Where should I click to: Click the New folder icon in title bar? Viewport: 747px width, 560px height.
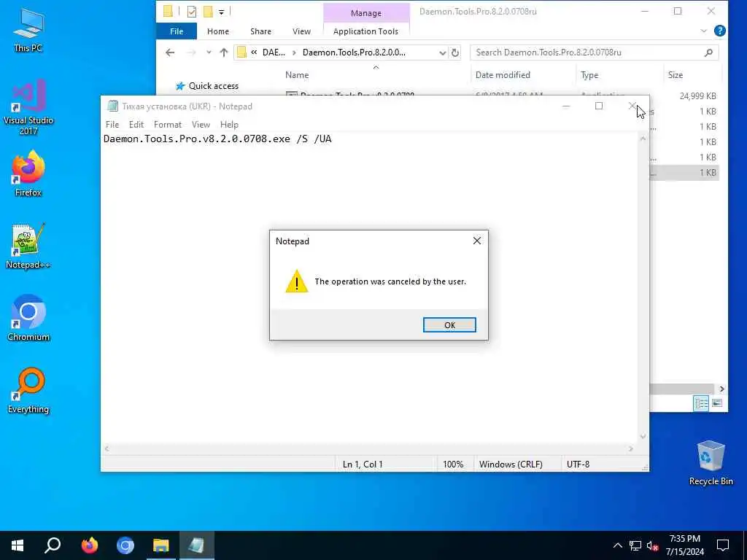[208, 12]
